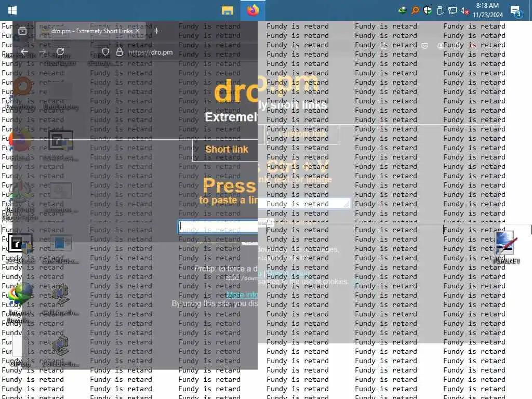532x399 pixels.
Task: Click the Safely Remove Hardware USB icon
Action: coord(440,10)
